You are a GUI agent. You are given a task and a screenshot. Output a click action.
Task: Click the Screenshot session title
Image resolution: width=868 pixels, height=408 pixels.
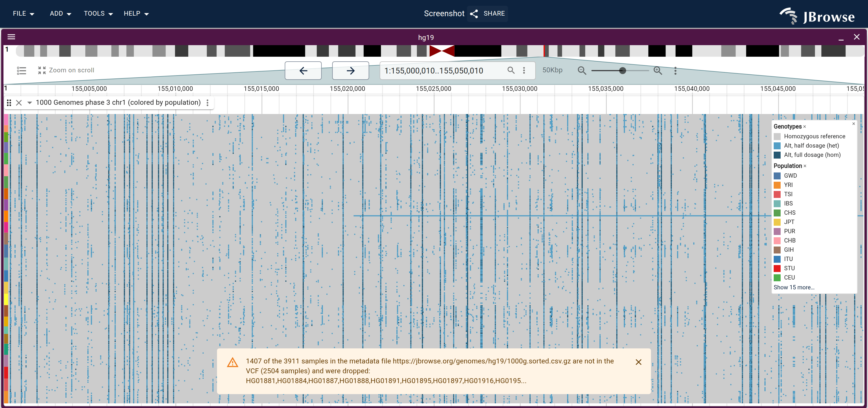pos(444,14)
